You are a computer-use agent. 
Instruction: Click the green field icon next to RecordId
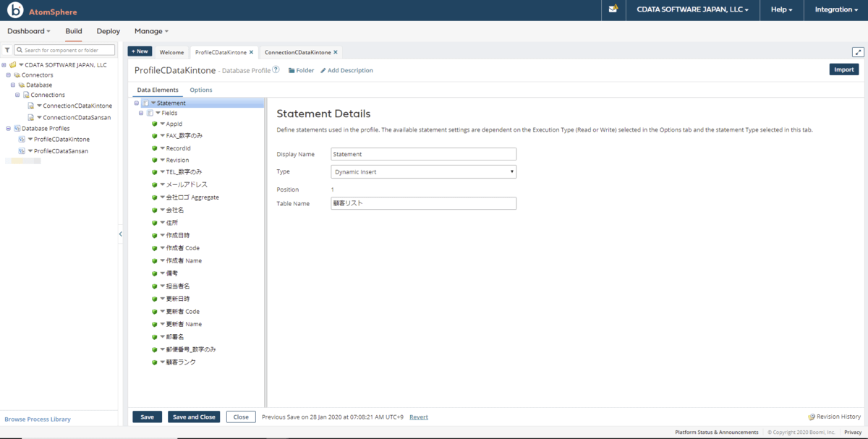click(155, 148)
